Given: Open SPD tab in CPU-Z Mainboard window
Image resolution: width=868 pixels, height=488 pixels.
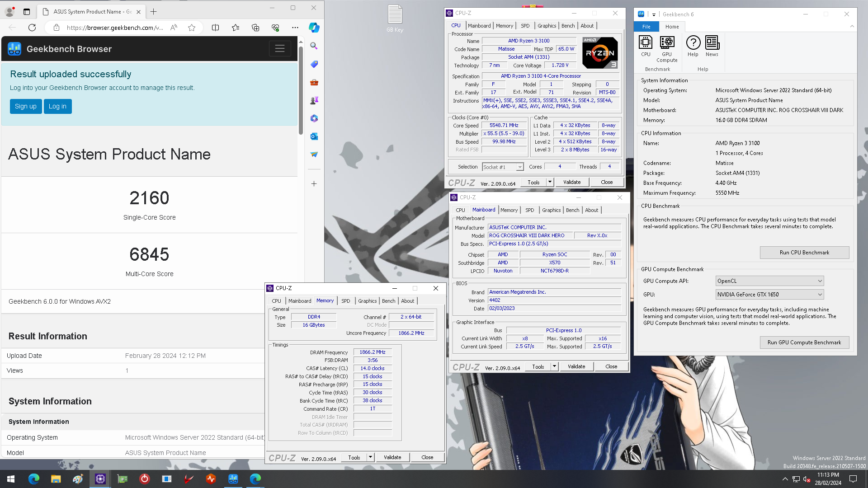Looking at the screenshot, I should pyautogui.click(x=530, y=210).
